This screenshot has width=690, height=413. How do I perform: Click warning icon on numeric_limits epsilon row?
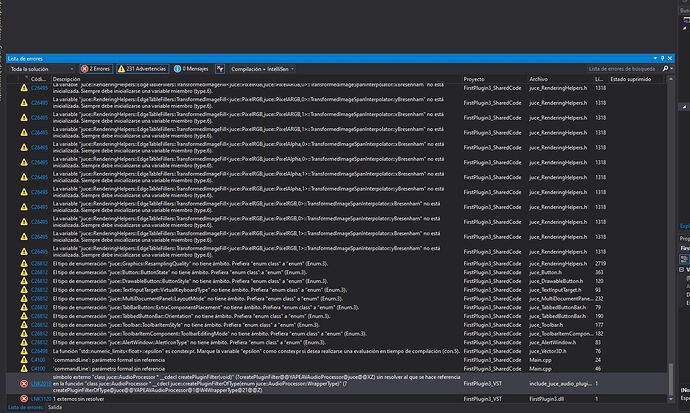[24, 351]
